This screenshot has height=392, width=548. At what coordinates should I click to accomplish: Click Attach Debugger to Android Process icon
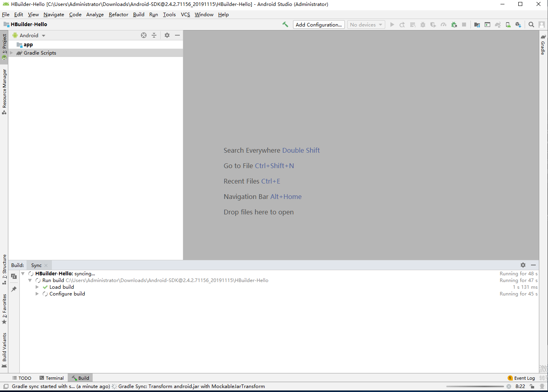tap(454, 25)
